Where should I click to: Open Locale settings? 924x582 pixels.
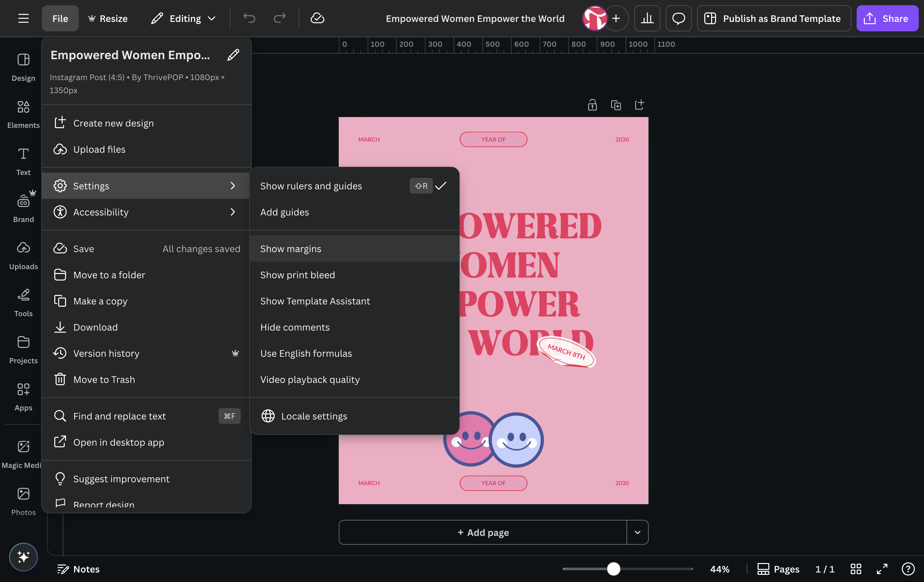coord(354,416)
